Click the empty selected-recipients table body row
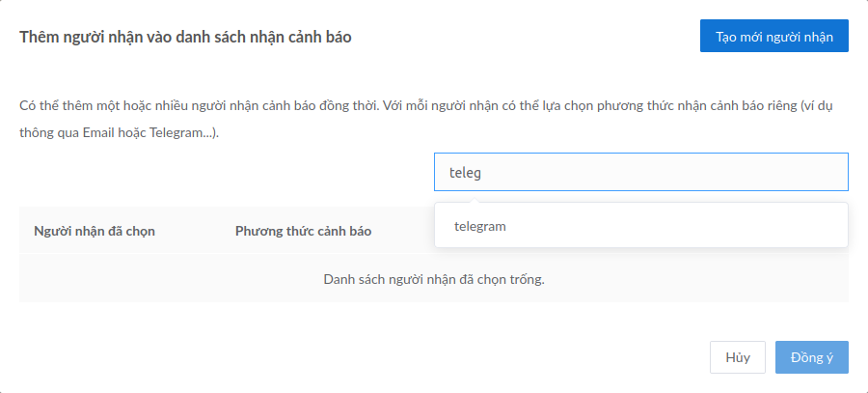Image resolution: width=868 pixels, height=393 pixels. pos(434,279)
